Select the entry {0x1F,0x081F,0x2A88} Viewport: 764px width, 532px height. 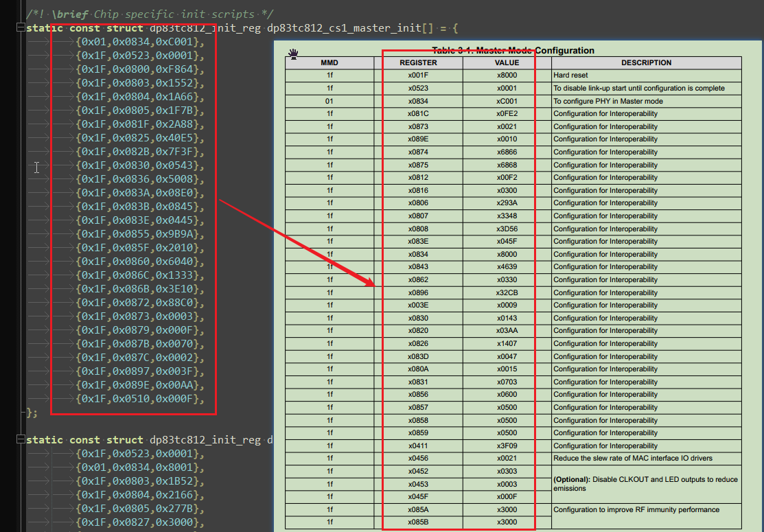click(x=140, y=124)
